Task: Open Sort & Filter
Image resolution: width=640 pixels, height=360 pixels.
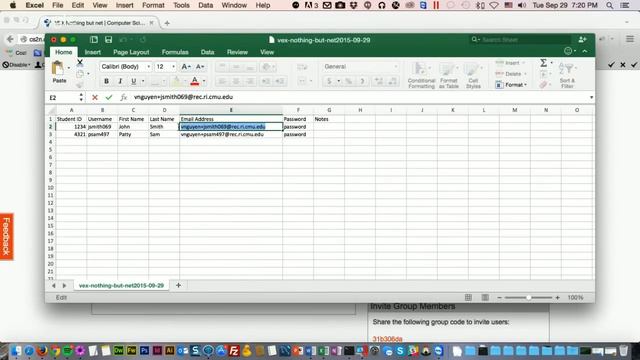Action: click(x=567, y=75)
